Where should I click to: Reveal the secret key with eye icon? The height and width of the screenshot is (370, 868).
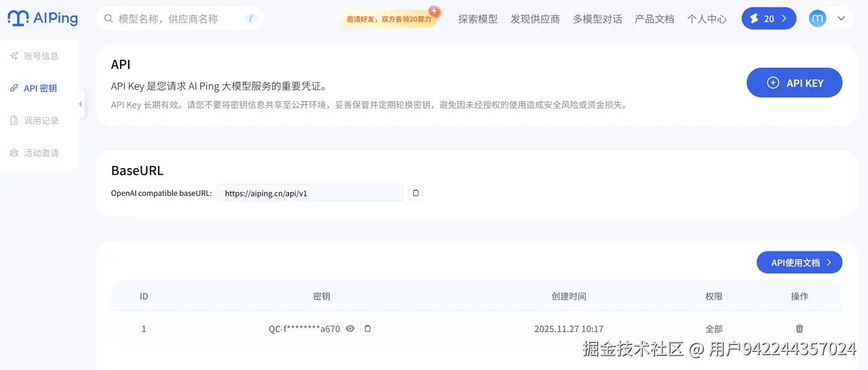pos(350,329)
